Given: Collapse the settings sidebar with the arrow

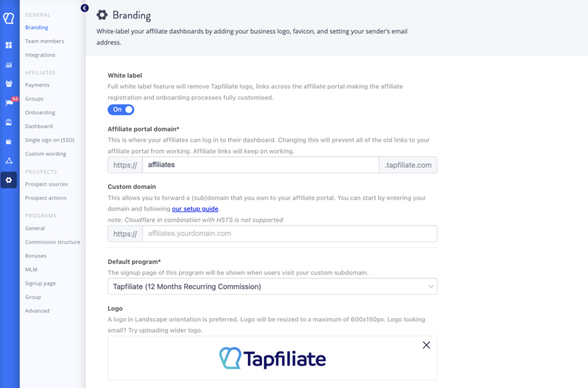Looking at the screenshot, I should click(x=85, y=8).
